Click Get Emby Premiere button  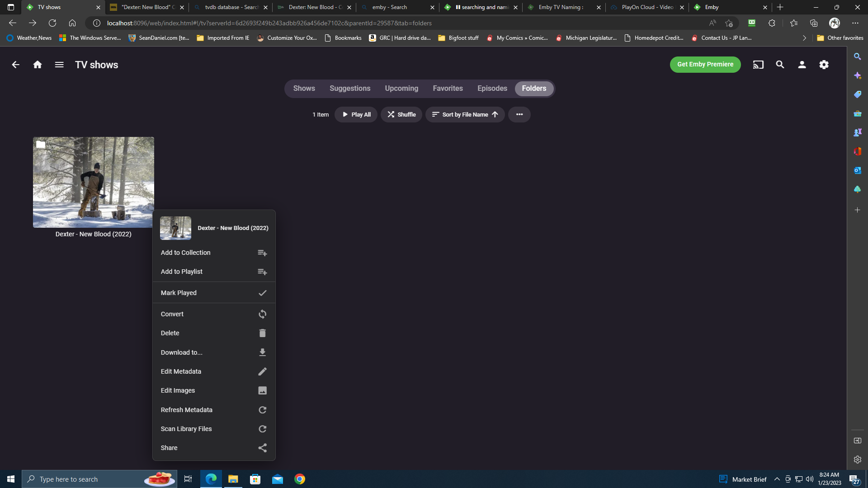pos(705,64)
